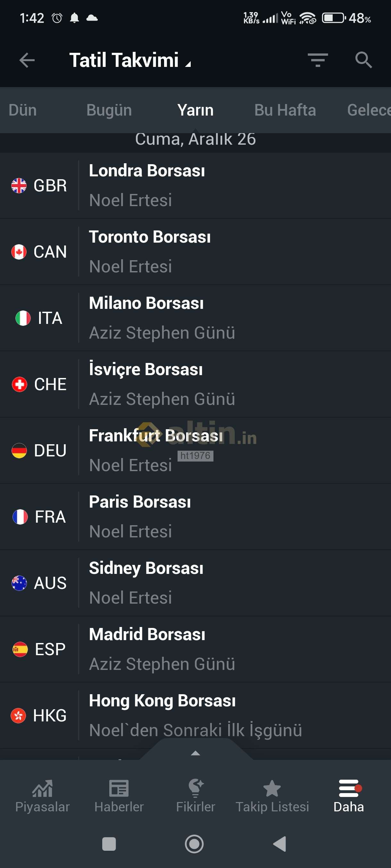Open Piyasalar markets icon
Screen dimensions: 391x868
click(43, 789)
